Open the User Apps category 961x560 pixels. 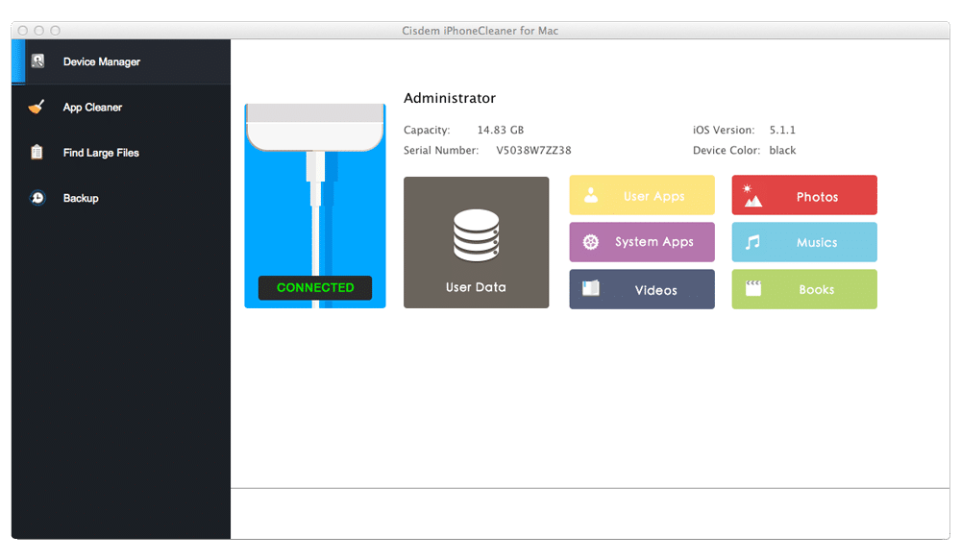[642, 195]
